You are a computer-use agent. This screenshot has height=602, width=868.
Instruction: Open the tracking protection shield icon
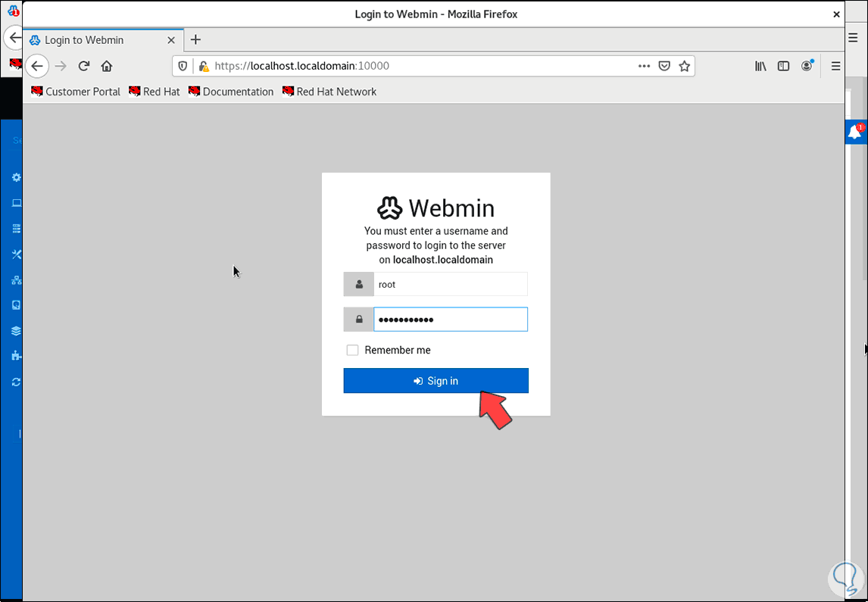(x=183, y=67)
